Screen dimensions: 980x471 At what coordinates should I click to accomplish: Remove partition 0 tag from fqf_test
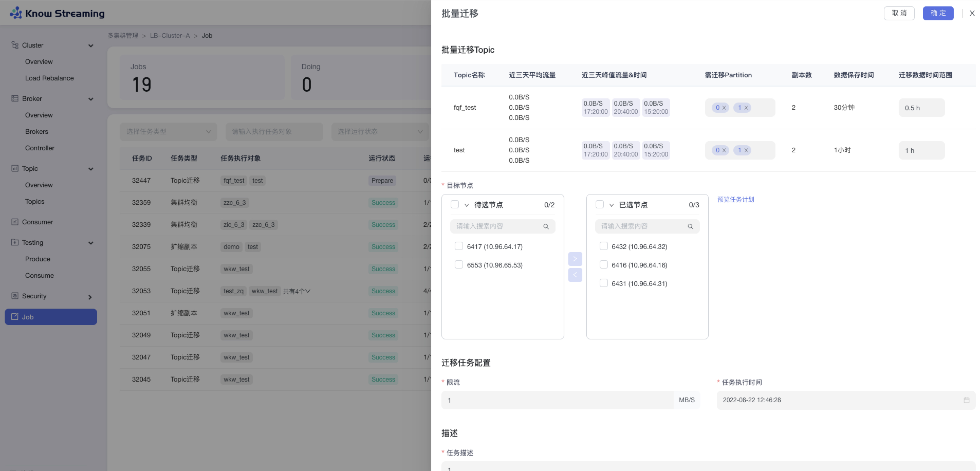click(724, 108)
